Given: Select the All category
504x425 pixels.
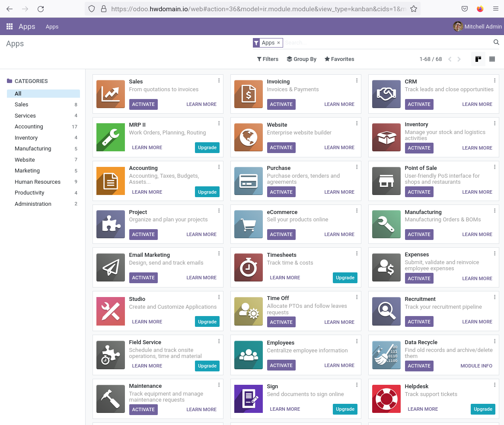Looking at the screenshot, I should [43, 93].
